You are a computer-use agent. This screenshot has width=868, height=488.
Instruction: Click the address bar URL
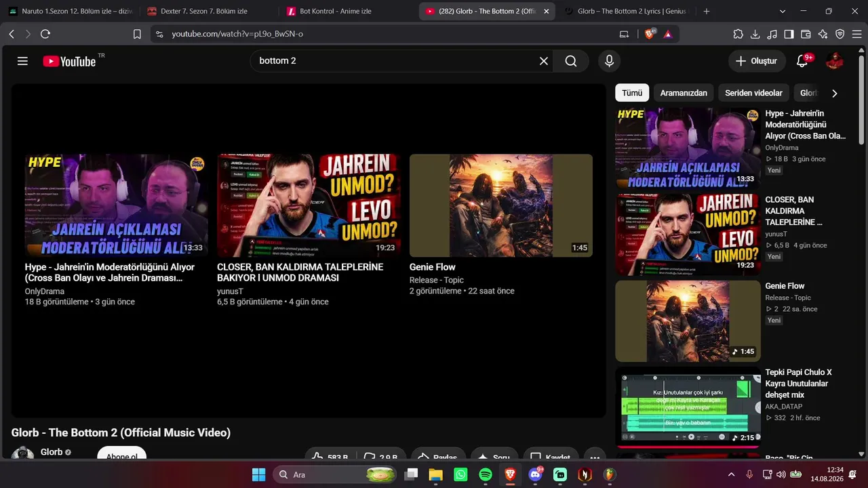coord(237,34)
